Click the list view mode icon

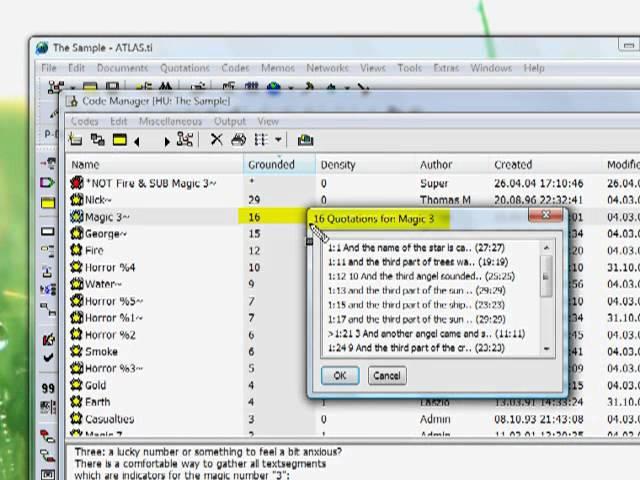(261, 140)
